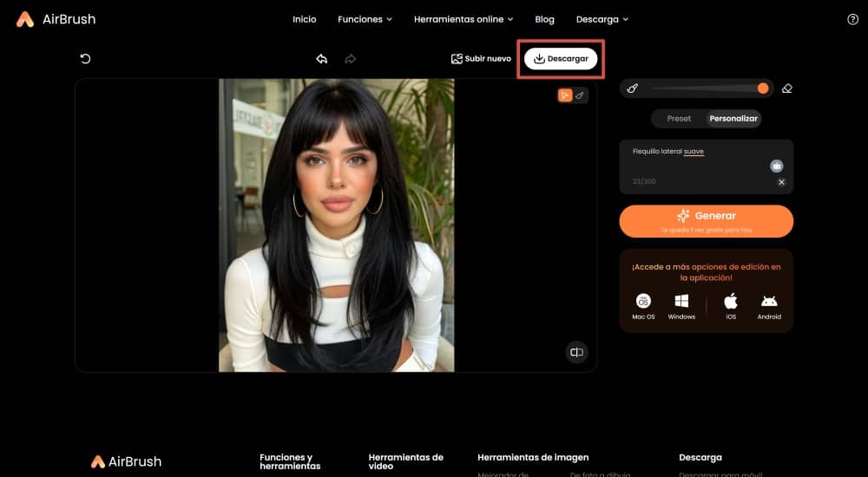The width and height of the screenshot is (868, 477).
Task: Open the Blog page
Action: coord(544,19)
